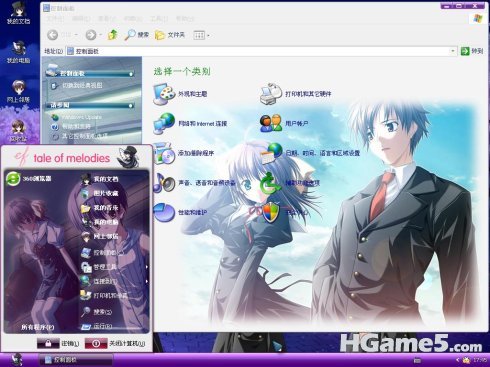
Task: Open Recycle Bin desktop icon
Action: tap(18, 131)
